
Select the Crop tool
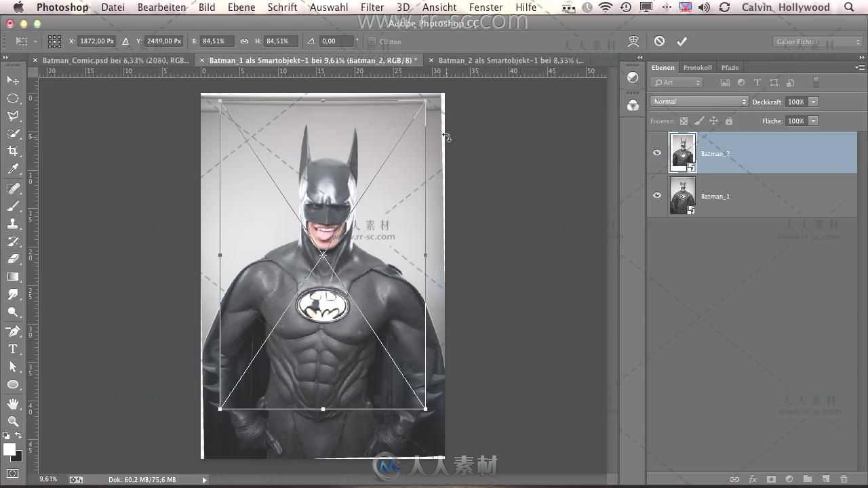click(13, 151)
